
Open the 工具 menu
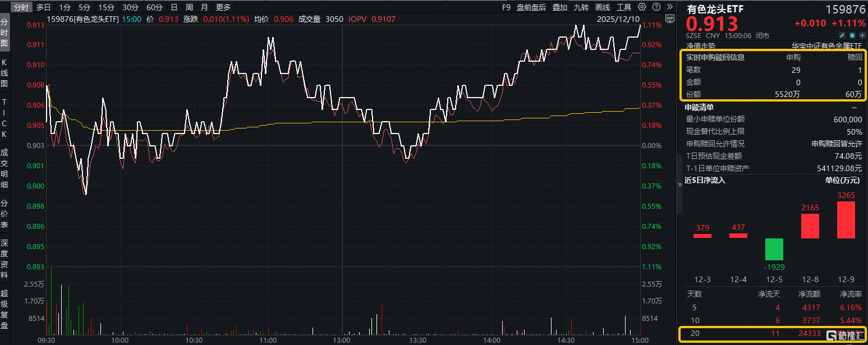point(624,7)
